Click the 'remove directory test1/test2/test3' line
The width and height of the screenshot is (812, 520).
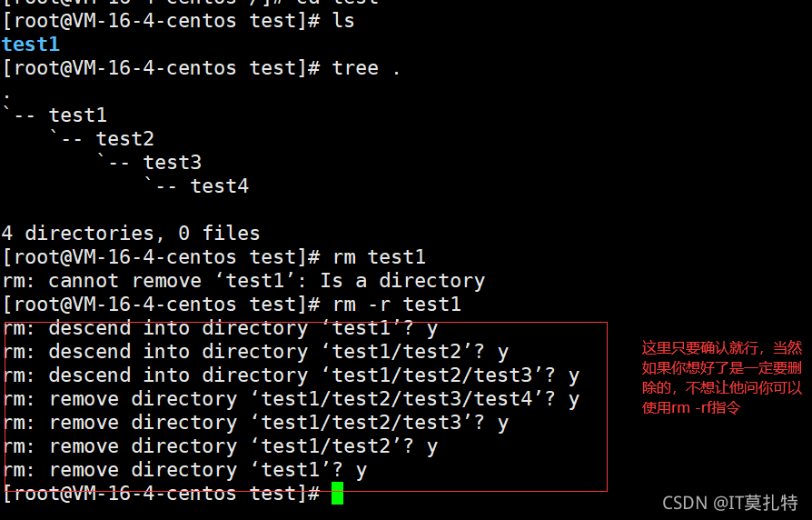256,423
